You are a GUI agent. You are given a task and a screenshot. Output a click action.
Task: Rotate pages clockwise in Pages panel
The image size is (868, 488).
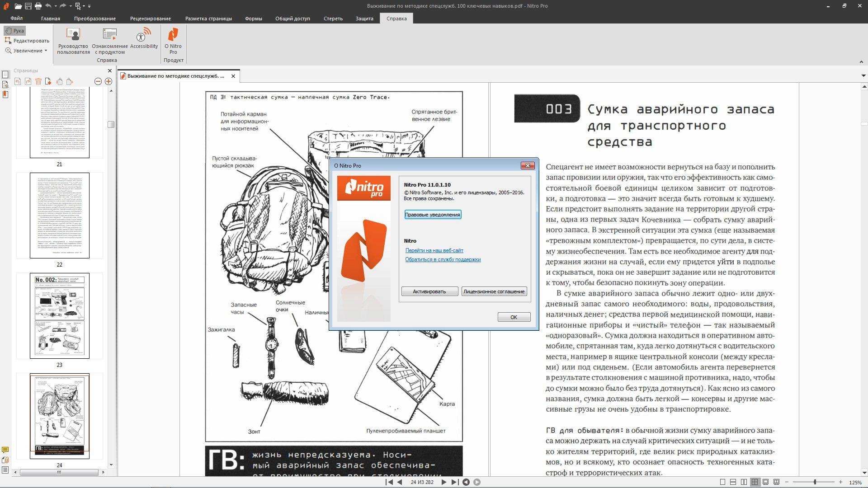point(28,81)
